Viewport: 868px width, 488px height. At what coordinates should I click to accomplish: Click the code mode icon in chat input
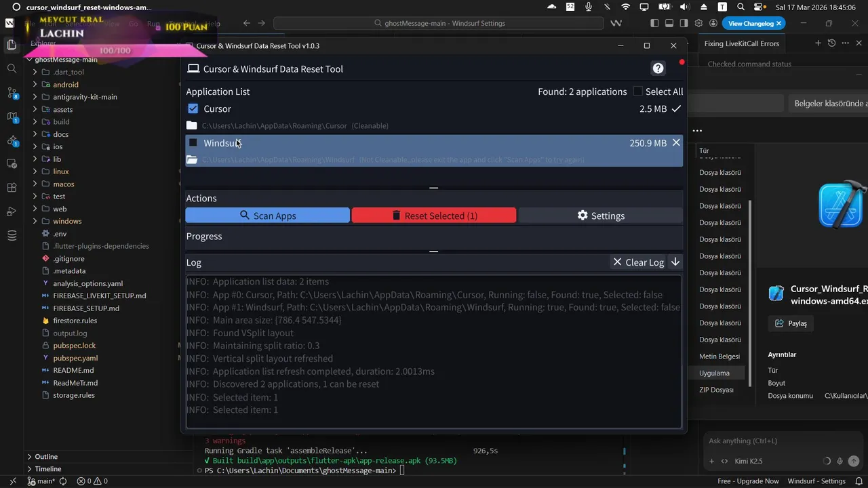coord(724,461)
